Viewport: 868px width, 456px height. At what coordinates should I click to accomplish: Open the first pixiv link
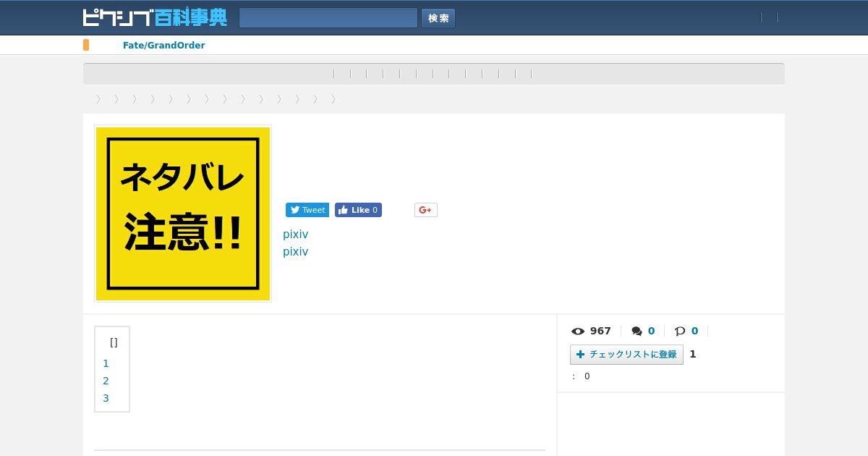295,235
